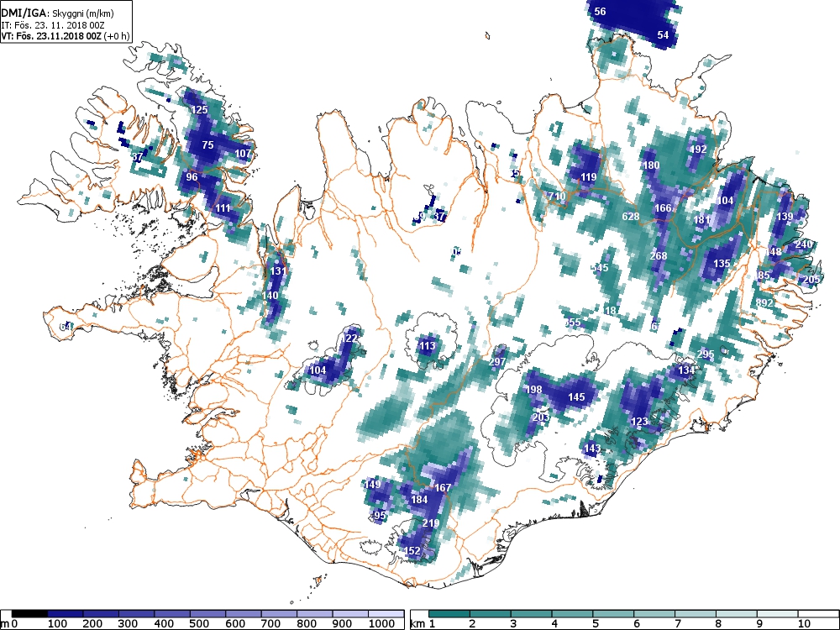Click the value 181 in the northeast
840x630 pixels.
click(x=701, y=219)
